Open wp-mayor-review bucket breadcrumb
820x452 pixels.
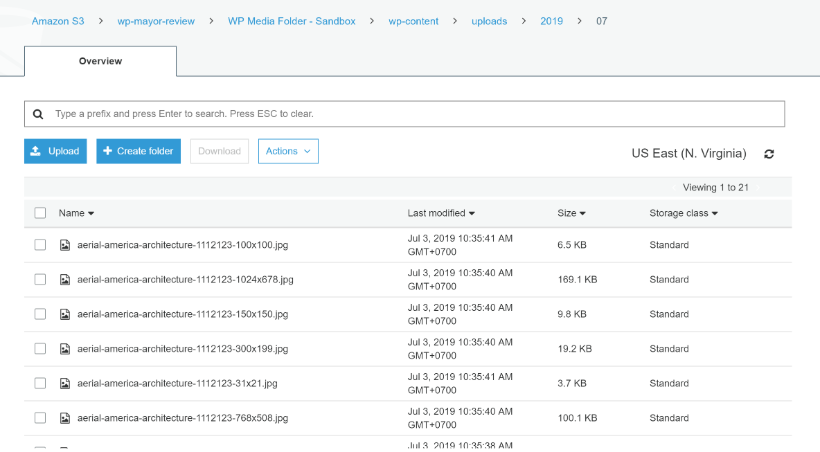[156, 21]
